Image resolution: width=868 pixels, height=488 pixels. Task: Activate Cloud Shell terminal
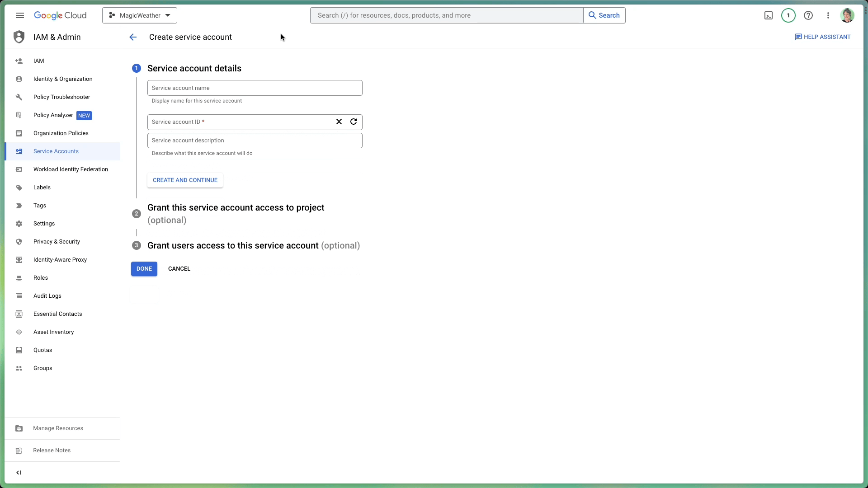point(769,15)
